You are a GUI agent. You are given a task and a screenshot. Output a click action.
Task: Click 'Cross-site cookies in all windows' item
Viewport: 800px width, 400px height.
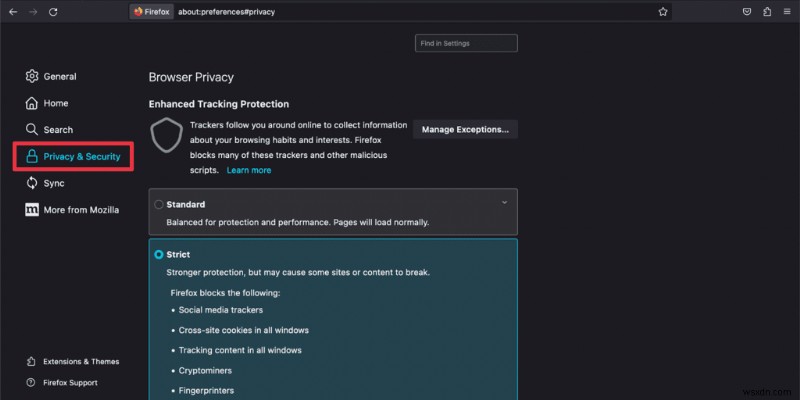tap(244, 330)
